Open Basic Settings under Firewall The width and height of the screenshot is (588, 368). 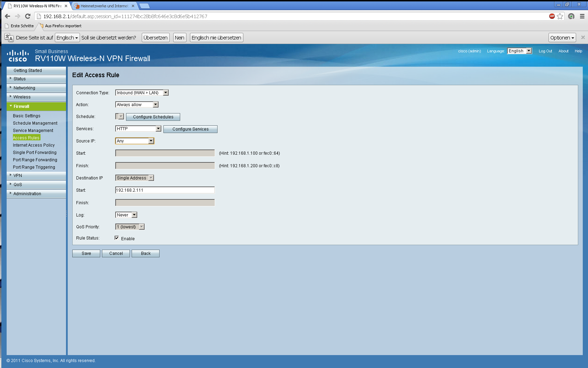[27, 116]
